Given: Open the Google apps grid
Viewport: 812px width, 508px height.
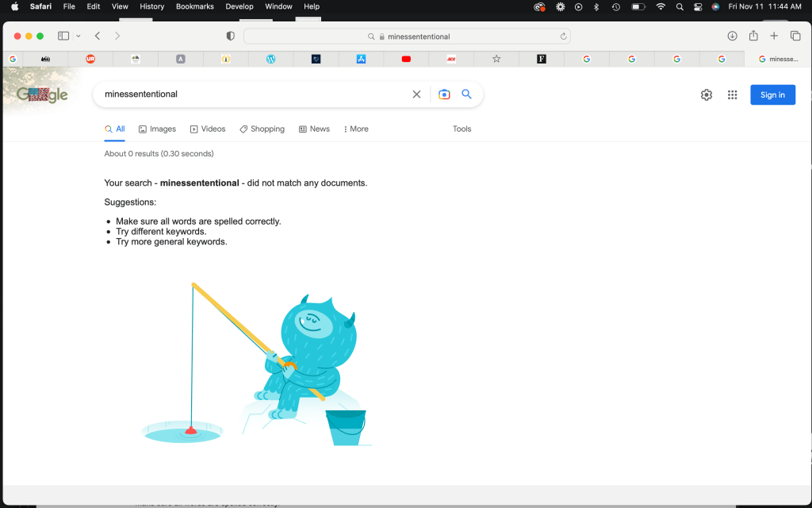Looking at the screenshot, I should 733,95.
